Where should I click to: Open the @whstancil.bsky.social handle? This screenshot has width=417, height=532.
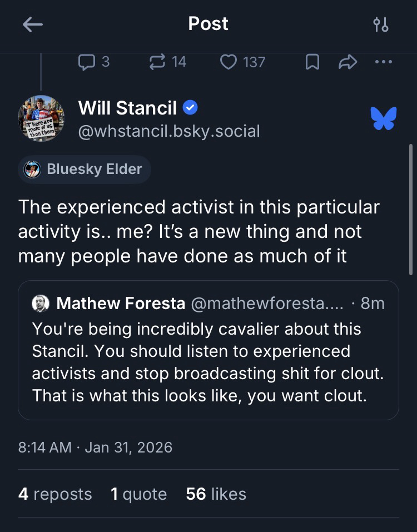(169, 131)
